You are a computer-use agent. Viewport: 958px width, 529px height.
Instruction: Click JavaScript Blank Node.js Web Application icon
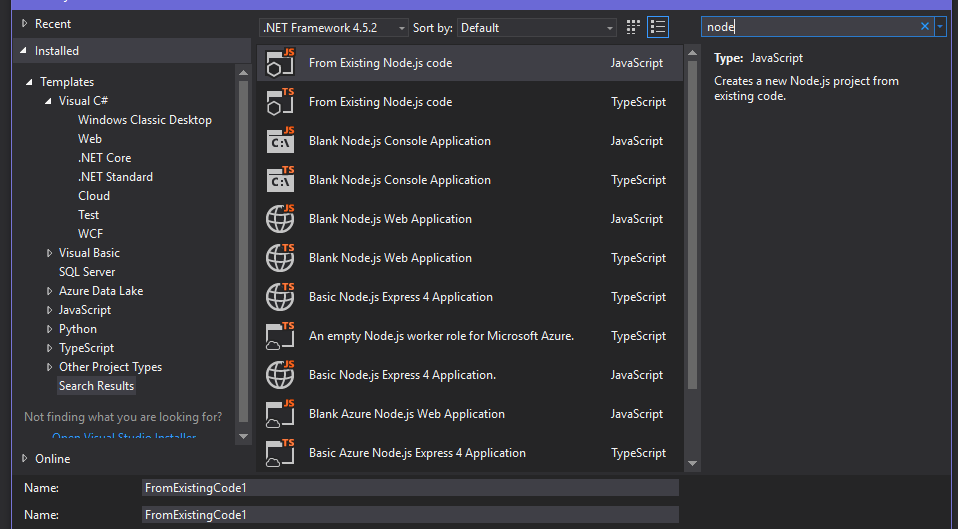(x=280, y=219)
